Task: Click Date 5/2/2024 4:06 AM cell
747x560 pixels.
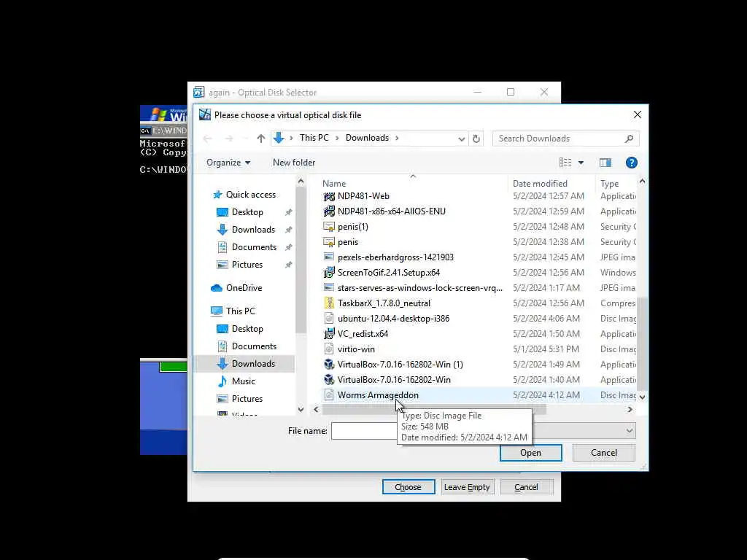Action: (x=546, y=319)
